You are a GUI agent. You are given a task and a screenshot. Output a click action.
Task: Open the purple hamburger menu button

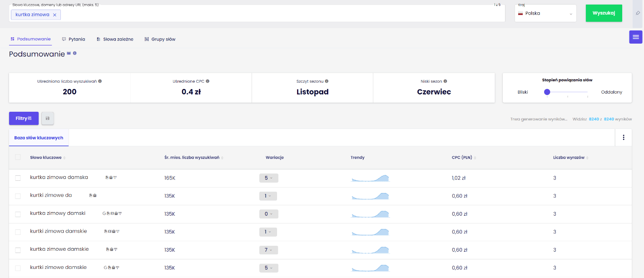pyautogui.click(x=635, y=37)
